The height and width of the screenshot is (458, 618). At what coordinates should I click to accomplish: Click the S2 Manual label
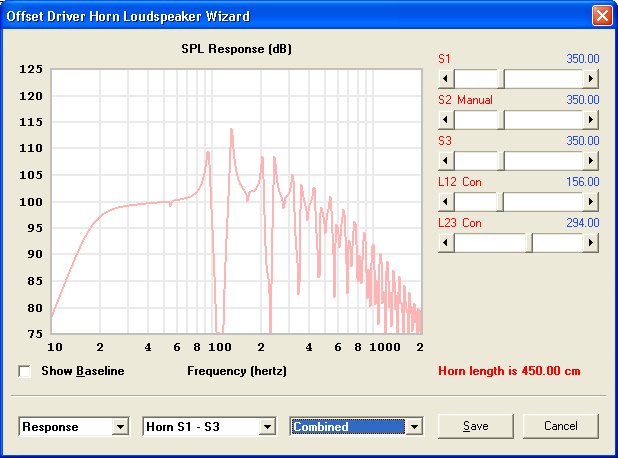click(x=465, y=100)
